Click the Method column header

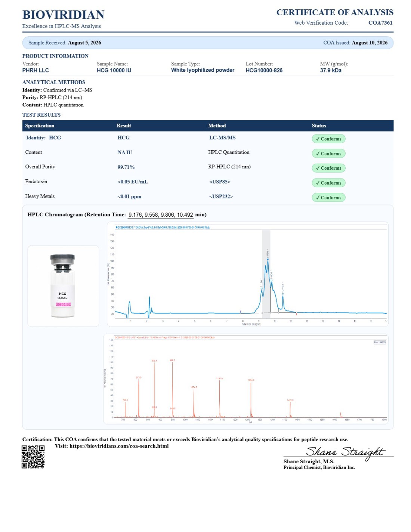point(217,126)
